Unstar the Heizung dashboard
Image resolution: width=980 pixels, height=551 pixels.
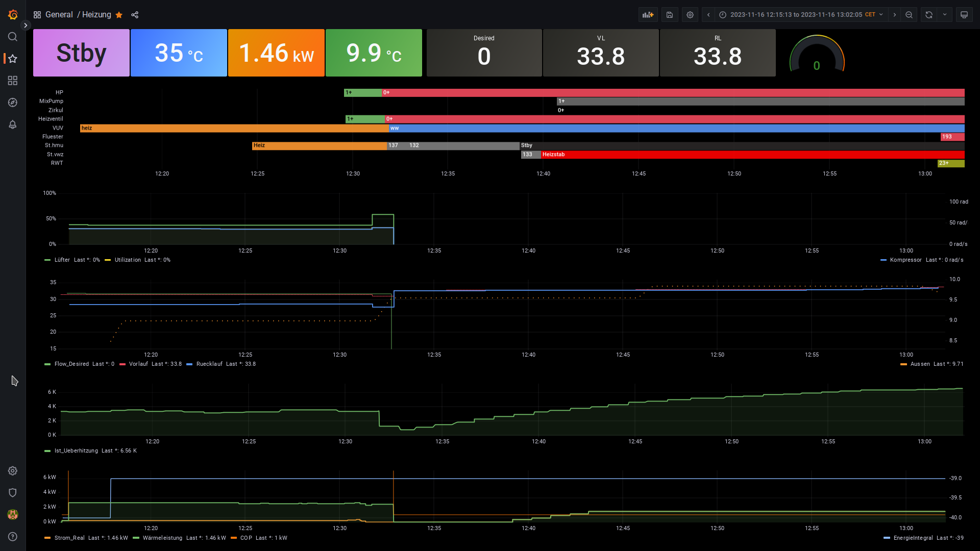point(119,15)
